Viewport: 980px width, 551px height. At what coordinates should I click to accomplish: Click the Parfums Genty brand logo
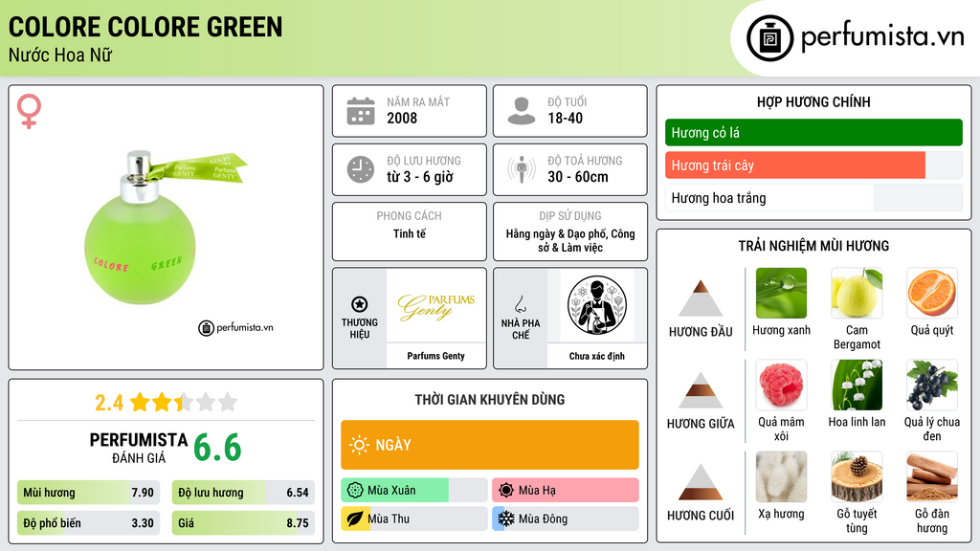(436, 306)
